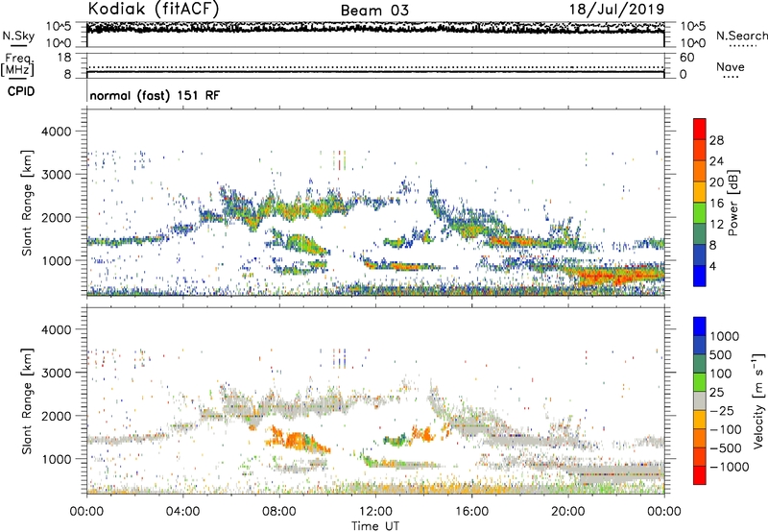Click velocity panel 'Slant Range [km]' label
The width and height of the screenshot is (768, 532).
[27, 400]
